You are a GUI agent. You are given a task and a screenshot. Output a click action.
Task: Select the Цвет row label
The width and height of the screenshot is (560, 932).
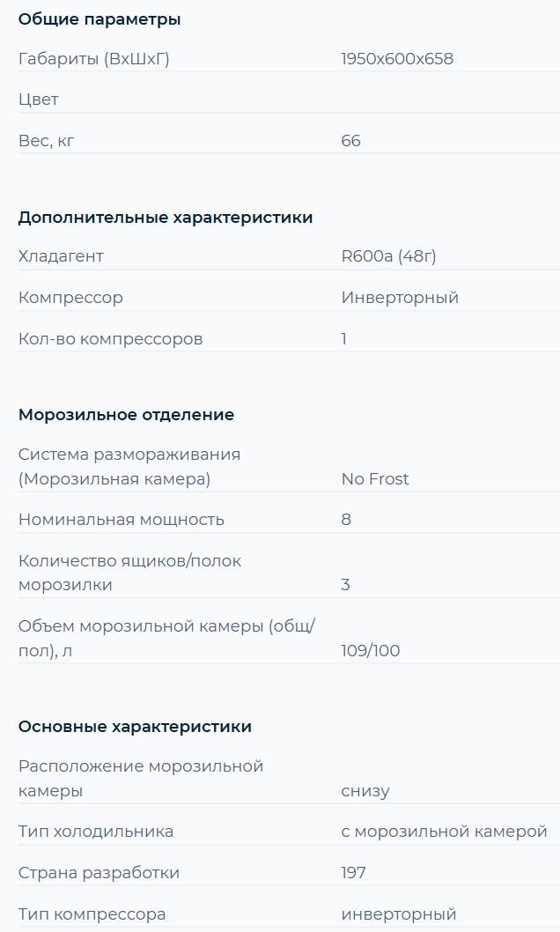pyautogui.click(x=39, y=100)
